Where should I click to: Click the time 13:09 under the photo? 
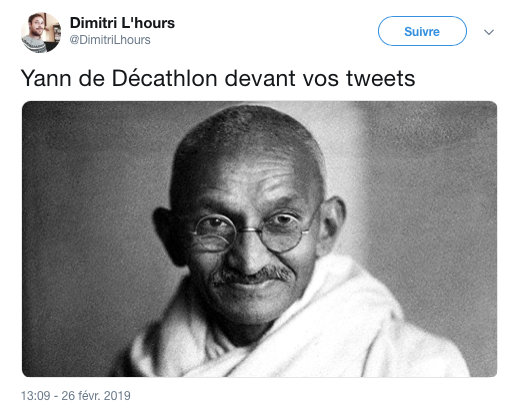tap(35, 396)
